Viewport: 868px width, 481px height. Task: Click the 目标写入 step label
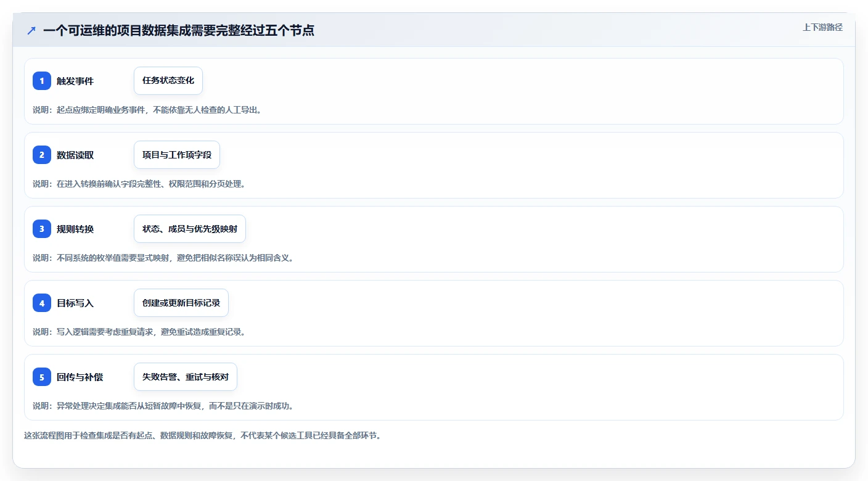tap(75, 303)
